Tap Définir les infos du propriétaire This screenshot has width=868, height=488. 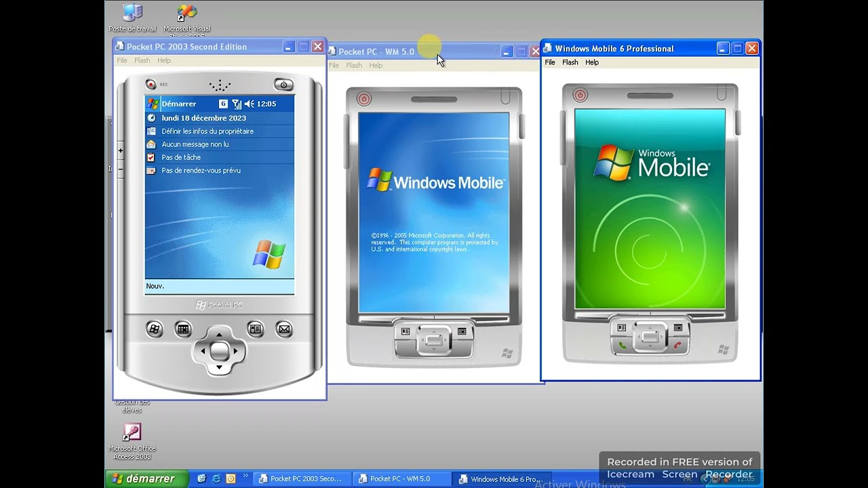[208, 131]
